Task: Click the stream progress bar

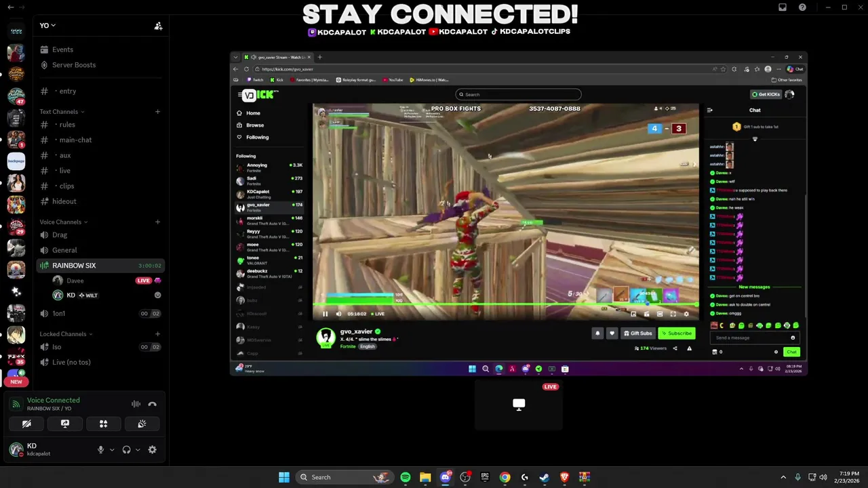Action: point(505,305)
